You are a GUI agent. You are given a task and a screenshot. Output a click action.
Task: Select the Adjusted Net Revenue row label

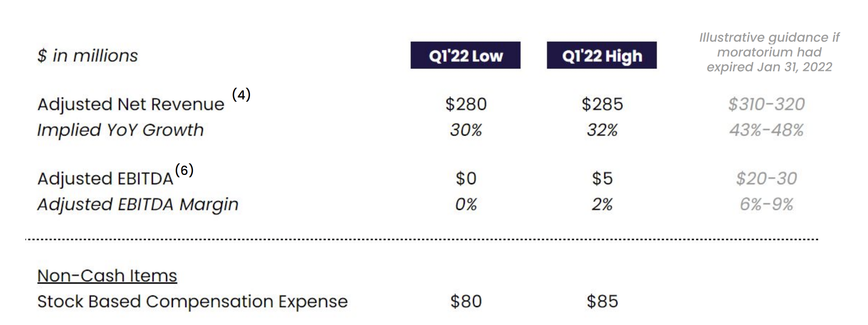point(131,104)
